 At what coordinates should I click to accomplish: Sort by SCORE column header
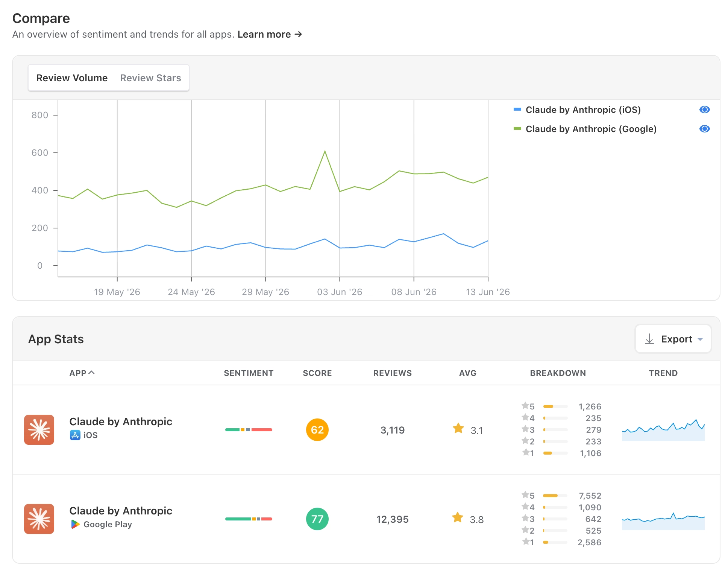click(317, 373)
